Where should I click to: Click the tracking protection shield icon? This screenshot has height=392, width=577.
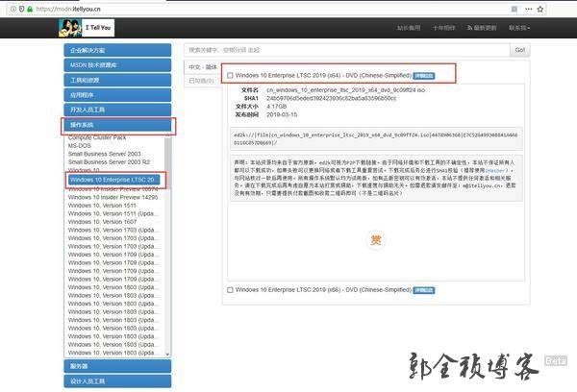click(x=22, y=9)
